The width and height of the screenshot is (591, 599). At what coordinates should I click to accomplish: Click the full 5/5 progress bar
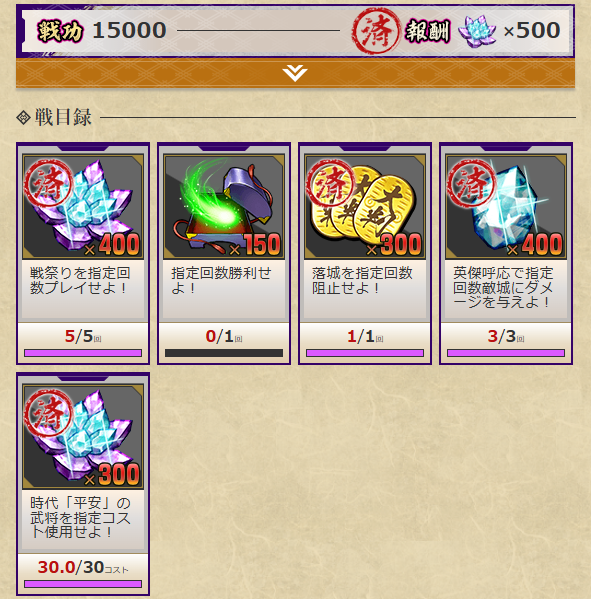tap(83, 353)
